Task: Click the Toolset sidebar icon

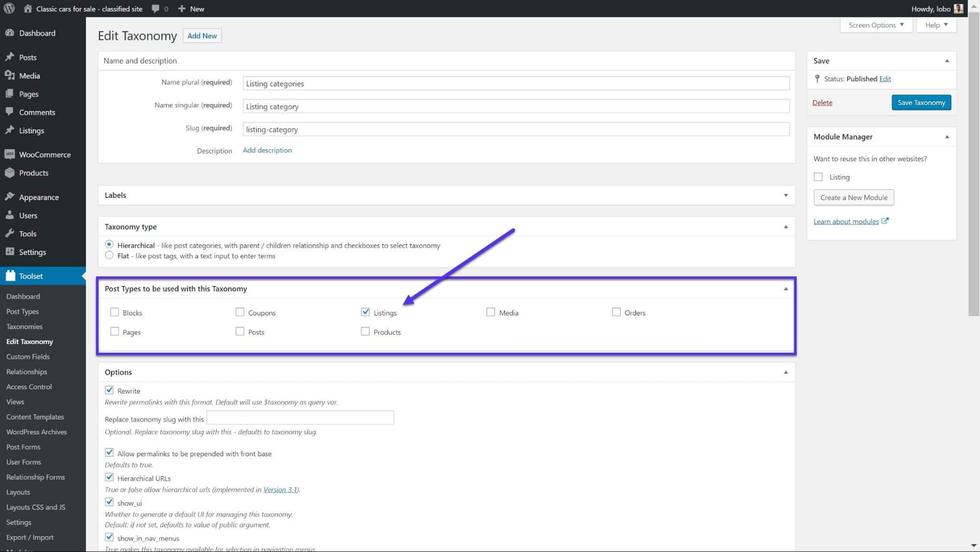Action: pyautogui.click(x=9, y=276)
